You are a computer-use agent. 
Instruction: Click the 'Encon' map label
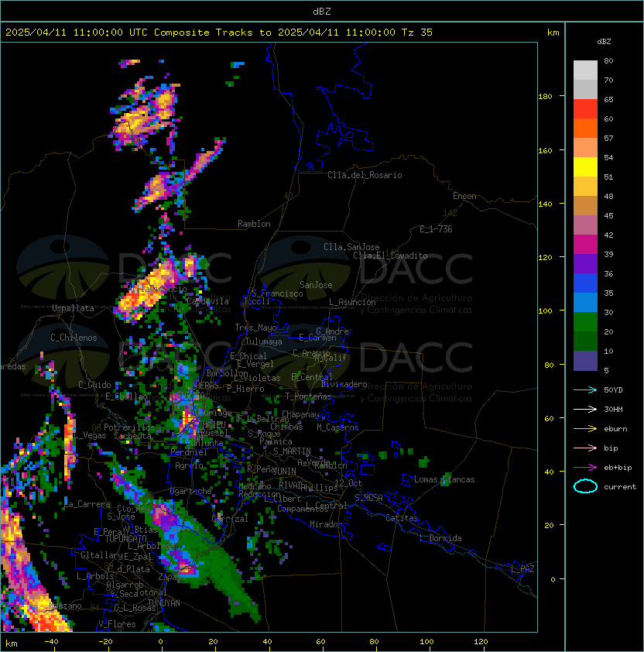click(464, 196)
